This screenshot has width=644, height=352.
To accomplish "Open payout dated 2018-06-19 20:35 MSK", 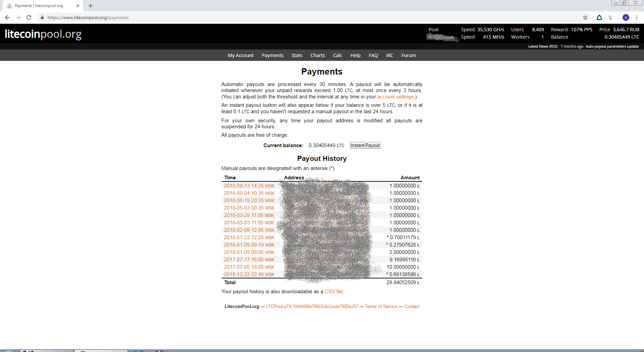I will pyautogui.click(x=249, y=201).
